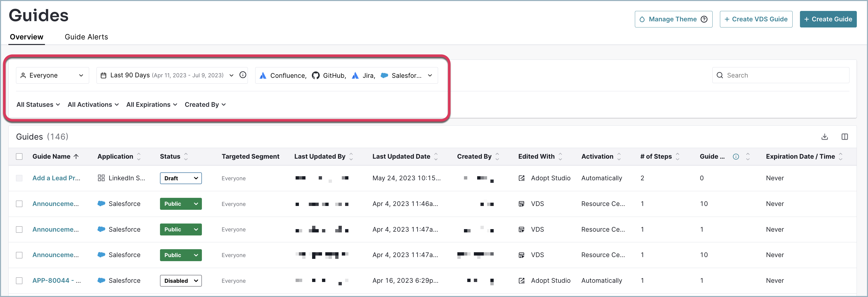The width and height of the screenshot is (868, 297).
Task: Click the Manage Theme help icon
Action: click(x=704, y=19)
